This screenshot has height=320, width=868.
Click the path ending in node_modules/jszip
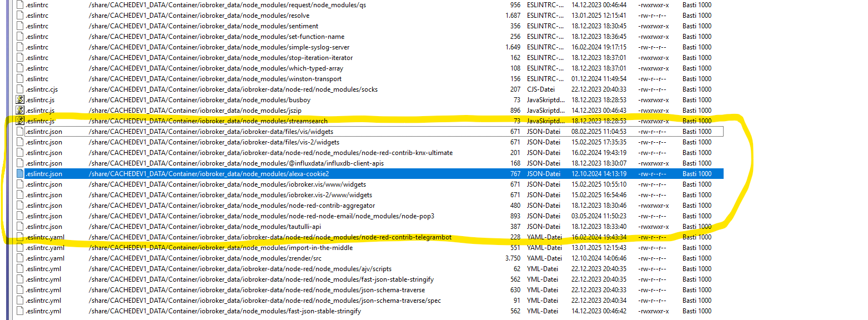[x=196, y=111]
